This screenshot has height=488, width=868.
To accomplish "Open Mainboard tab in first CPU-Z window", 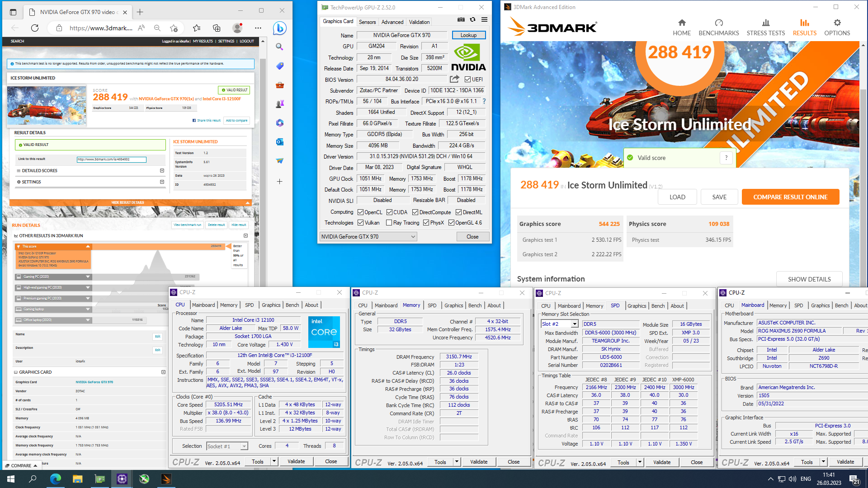I will 203,305.
